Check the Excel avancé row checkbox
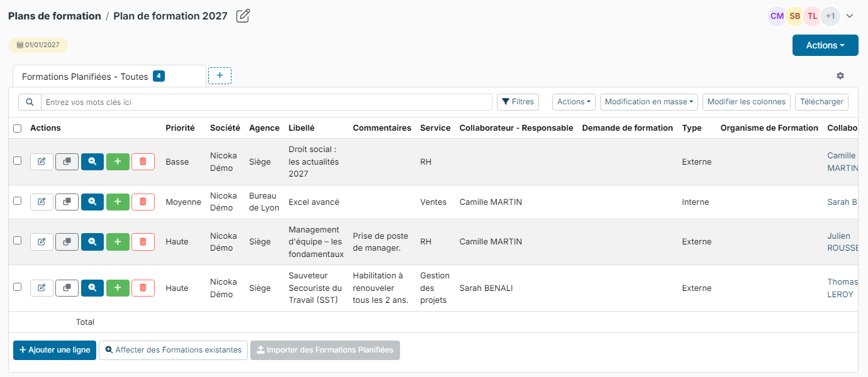 click(18, 201)
